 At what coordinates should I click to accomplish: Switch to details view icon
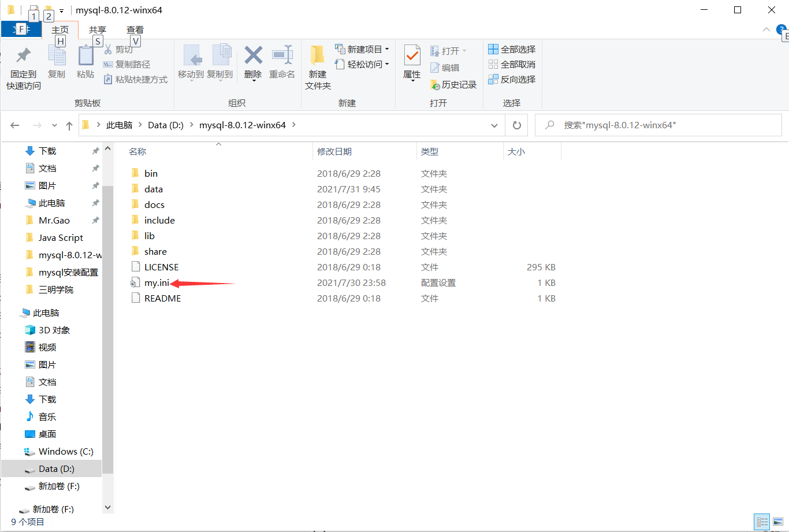[x=762, y=522]
